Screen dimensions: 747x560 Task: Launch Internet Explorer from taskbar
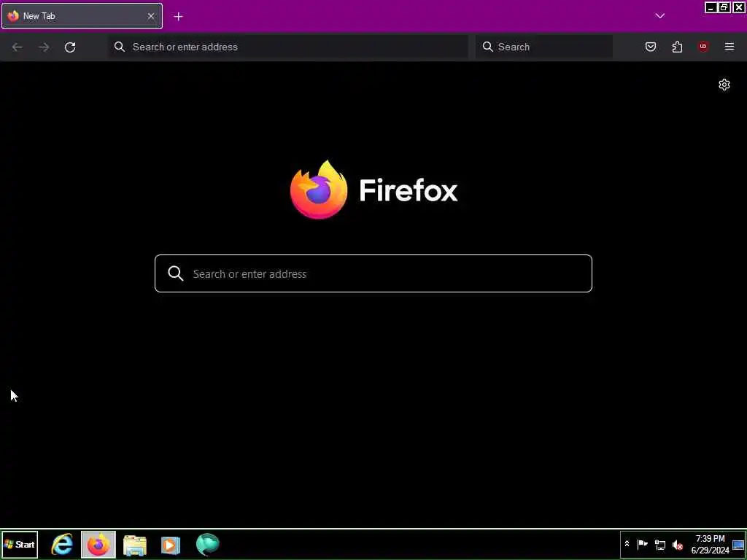(62, 544)
